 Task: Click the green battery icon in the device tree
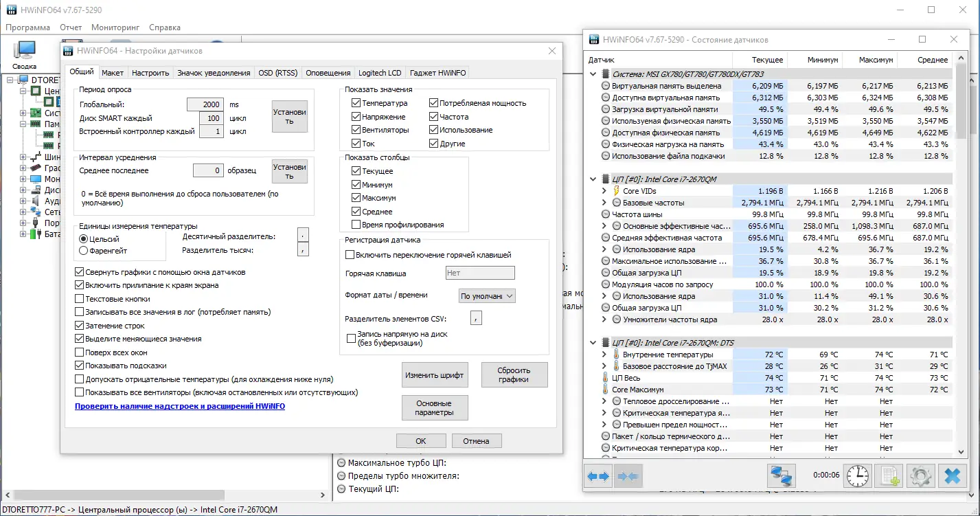(34, 234)
